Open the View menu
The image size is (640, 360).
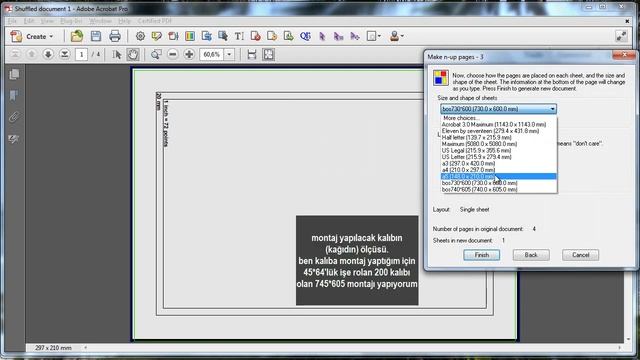[x=47, y=21]
